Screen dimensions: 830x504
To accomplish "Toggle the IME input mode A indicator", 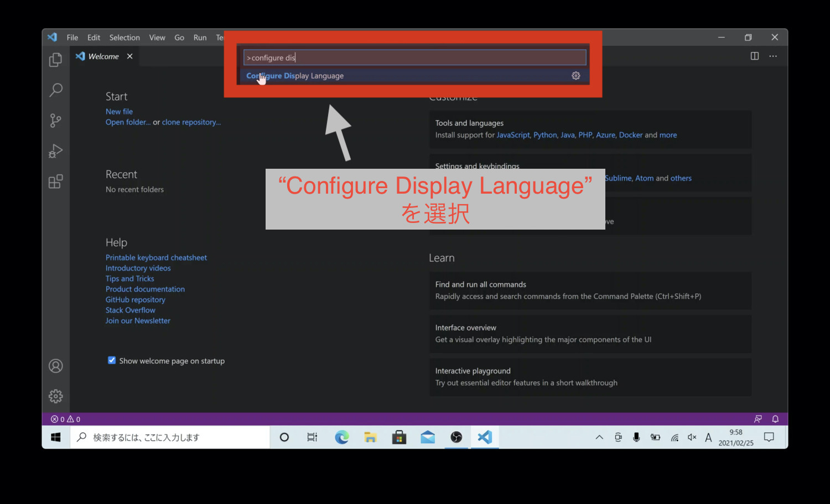I will pos(708,437).
